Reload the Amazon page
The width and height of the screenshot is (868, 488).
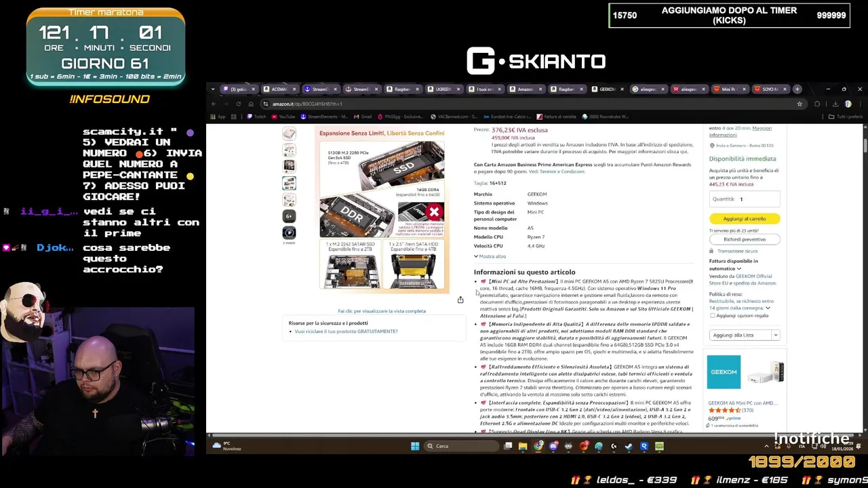click(x=238, y=104)
